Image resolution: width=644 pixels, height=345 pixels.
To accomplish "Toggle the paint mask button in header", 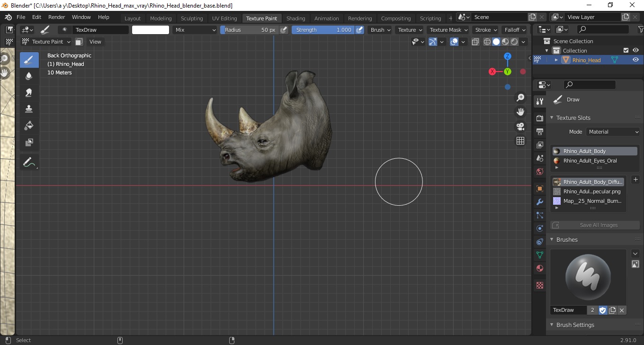I will (x=79, y=42).
